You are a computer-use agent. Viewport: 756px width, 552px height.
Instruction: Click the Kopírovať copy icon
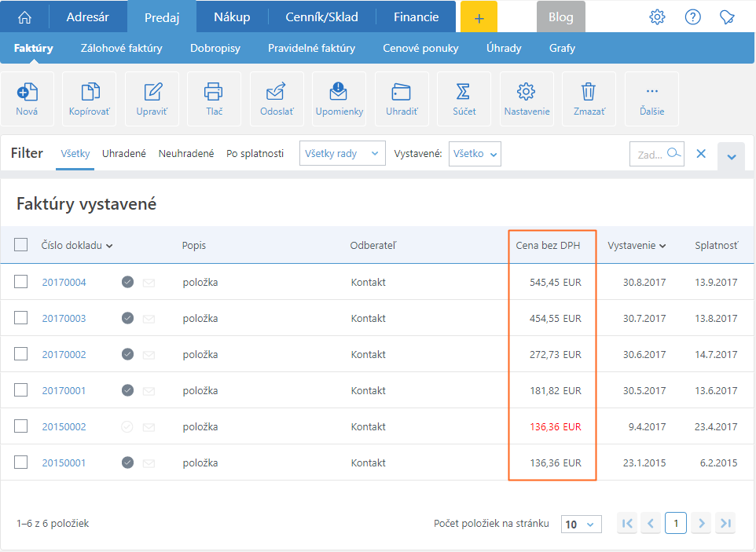tap(90, 92)
